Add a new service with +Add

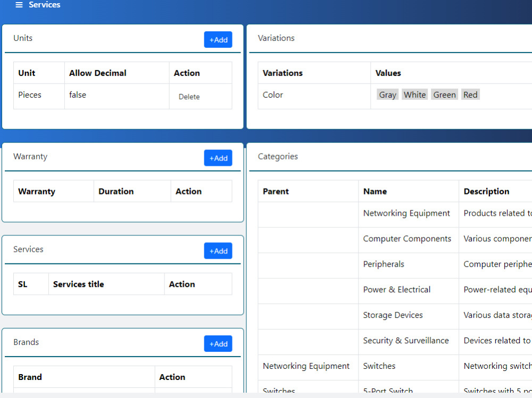pos(218,251)
